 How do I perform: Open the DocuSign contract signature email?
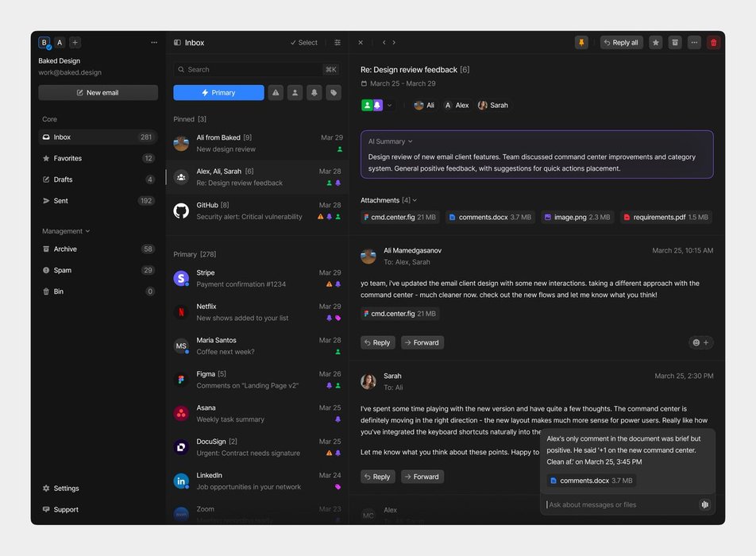pos(257,447)
